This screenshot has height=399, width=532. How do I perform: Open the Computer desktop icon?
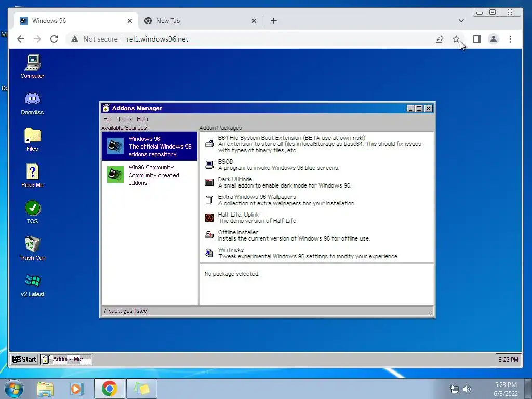(x=32, y=66)
